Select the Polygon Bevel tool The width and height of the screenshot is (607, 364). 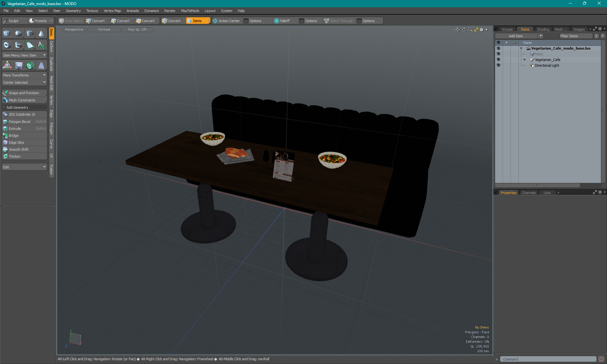click(20, 121)
